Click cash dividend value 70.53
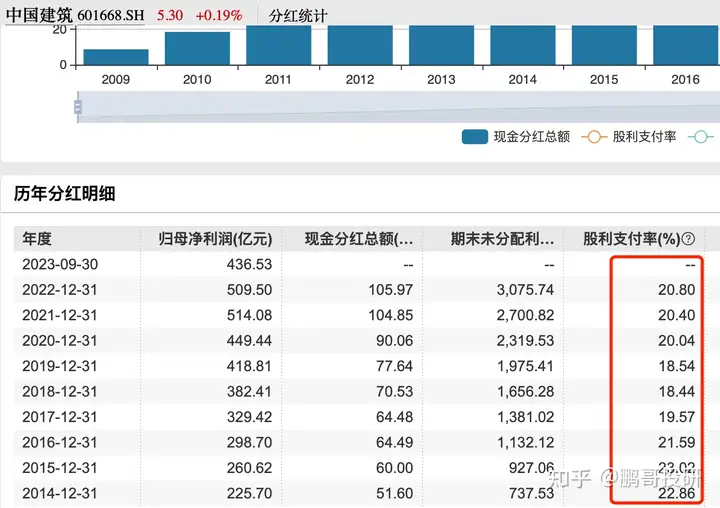Viewport: 720px width, 508px height. (394, 392)
